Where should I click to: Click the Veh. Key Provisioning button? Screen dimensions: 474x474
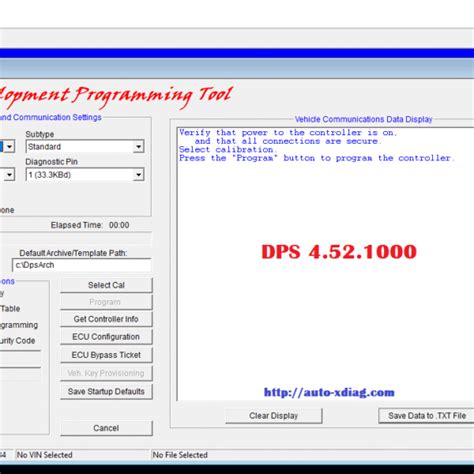tap(106, 373)
